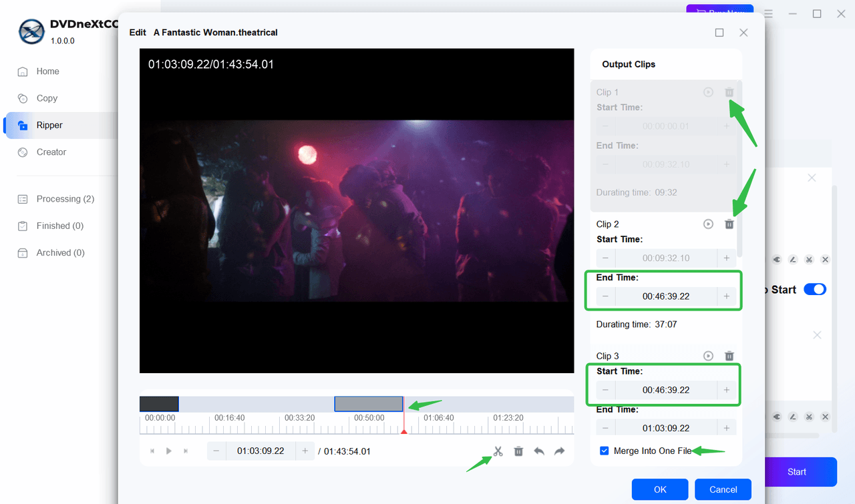Preview Clip 3 with its play icon

click(709, 356)
